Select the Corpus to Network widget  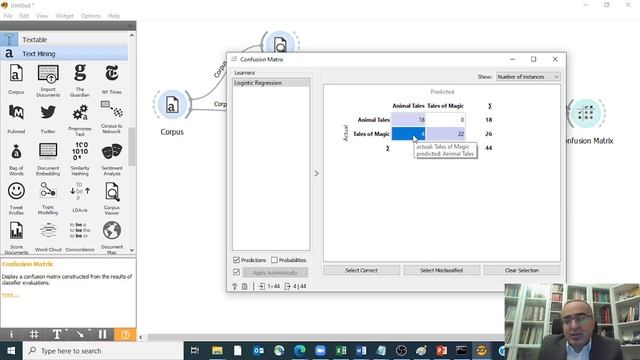112,118
